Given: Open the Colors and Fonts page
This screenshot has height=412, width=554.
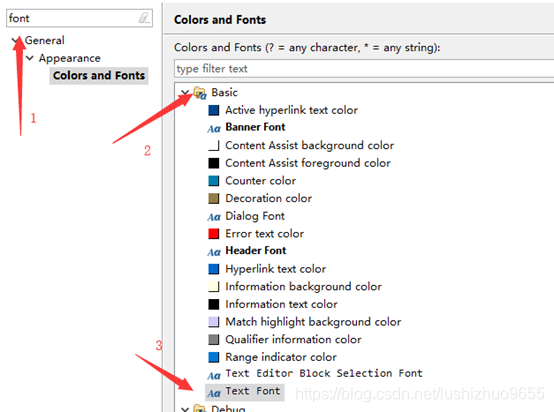Looking at the screenshot, I should click(99, 75).
